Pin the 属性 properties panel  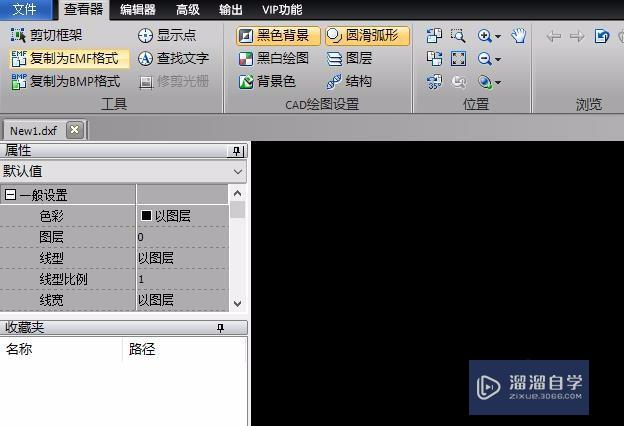point(236,151)
